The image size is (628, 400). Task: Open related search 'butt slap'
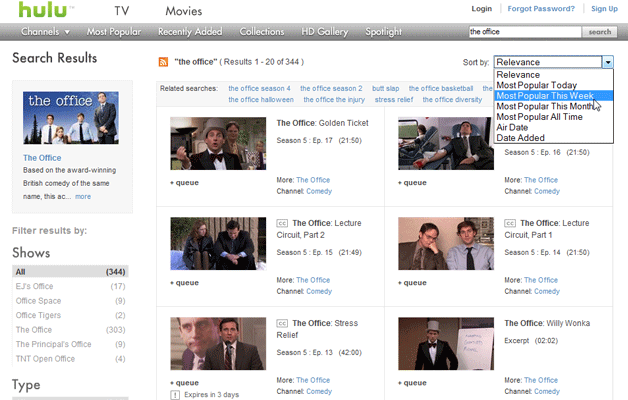(x=385, y=88)
